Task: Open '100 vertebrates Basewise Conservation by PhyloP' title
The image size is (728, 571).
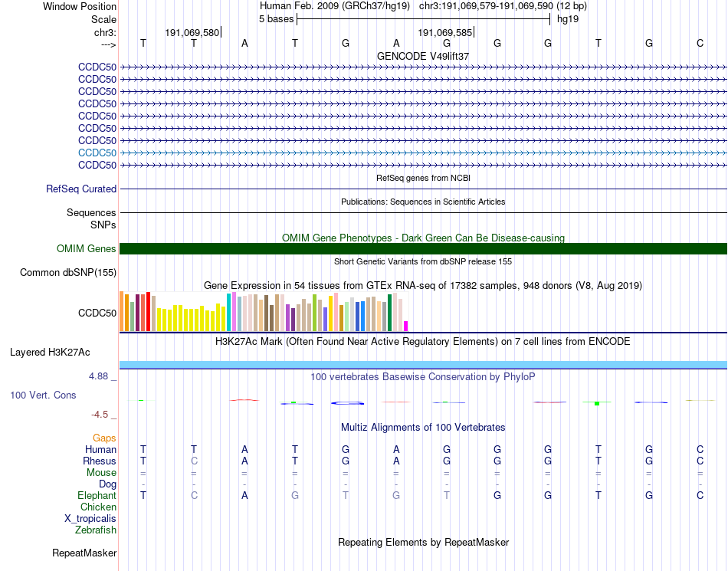Action: 423,376
